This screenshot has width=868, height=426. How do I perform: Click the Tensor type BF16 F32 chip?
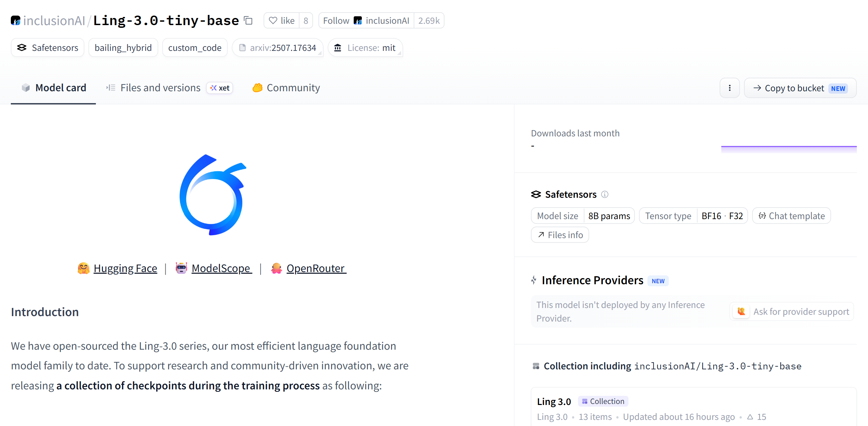point(693,216)
